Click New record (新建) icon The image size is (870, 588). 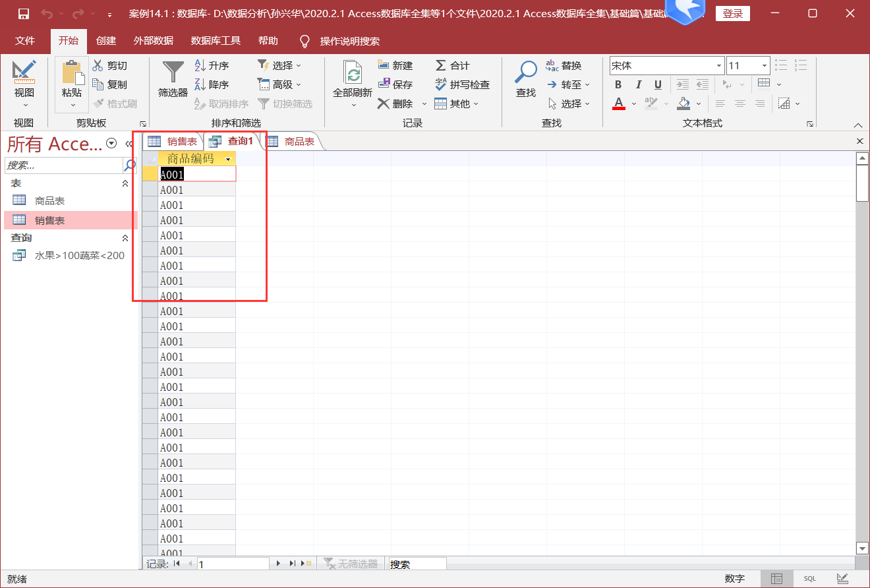click(384, 65)
